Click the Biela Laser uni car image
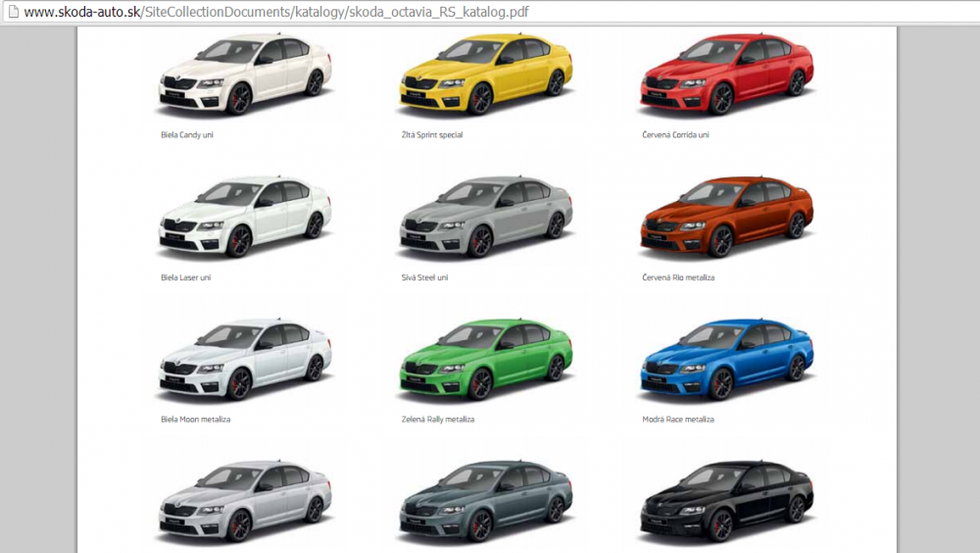This screenshot has width=980, height=553. [x=245, y=217]
